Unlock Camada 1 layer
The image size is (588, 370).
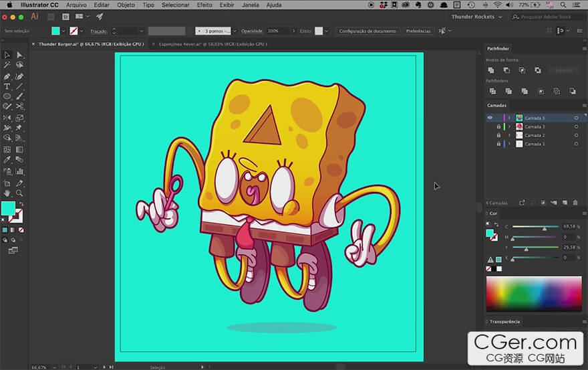498,144
